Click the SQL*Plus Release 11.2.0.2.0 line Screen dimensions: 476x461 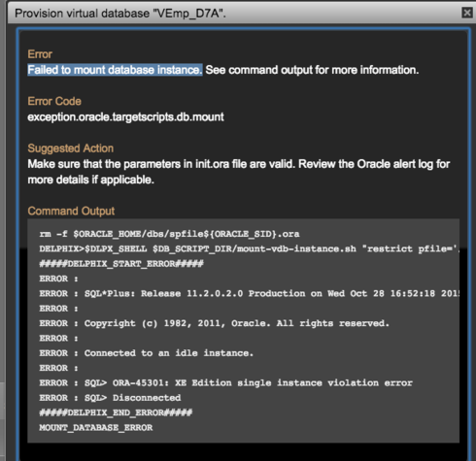249,293
